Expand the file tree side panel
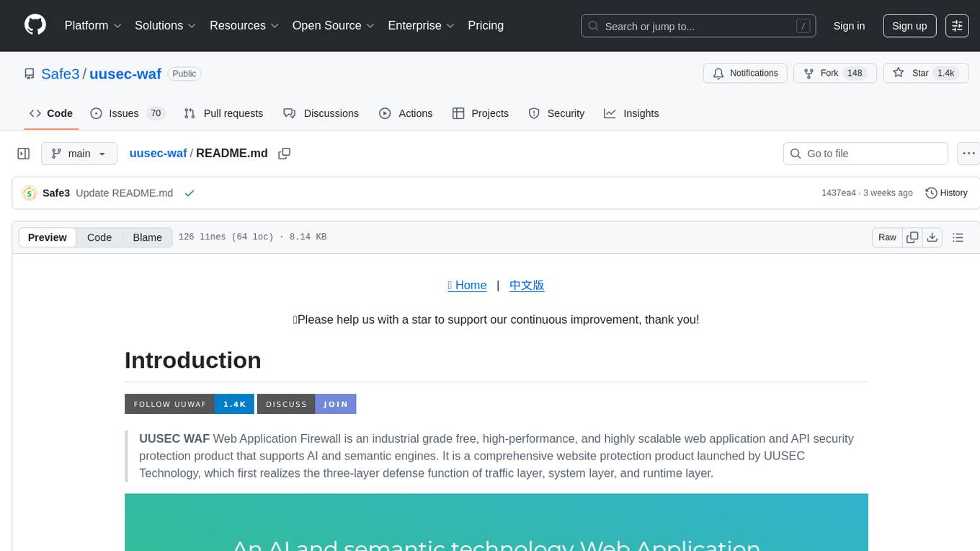Image resolution: width=980 pixels, height=551 pixels. tap(23, 154)
